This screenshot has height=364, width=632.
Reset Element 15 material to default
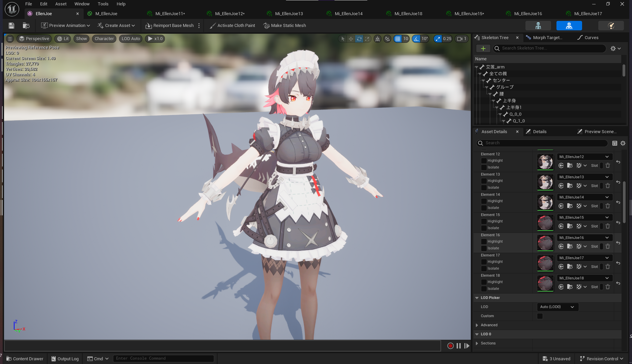click(x=618, y=223)
